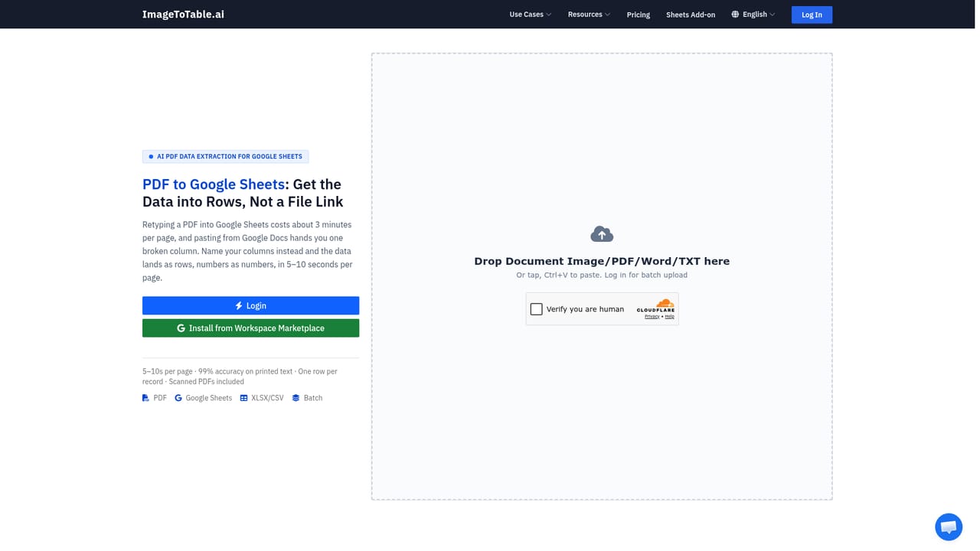Screen dimensions: 980x551
Task: Click the PDF file icon
Action: 145,398
